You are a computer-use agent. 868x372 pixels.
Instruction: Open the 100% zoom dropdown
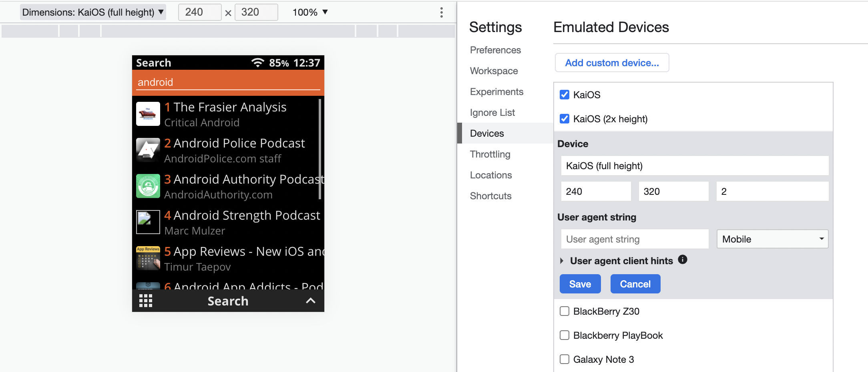pyautogui.click(x=310, y=12)
